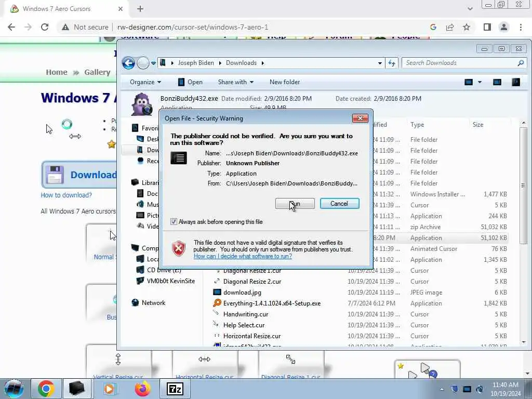The width and height of the screenshot is (532, 399).
Task: Click the Gallery link on webpage
Action: coord(97,72)
